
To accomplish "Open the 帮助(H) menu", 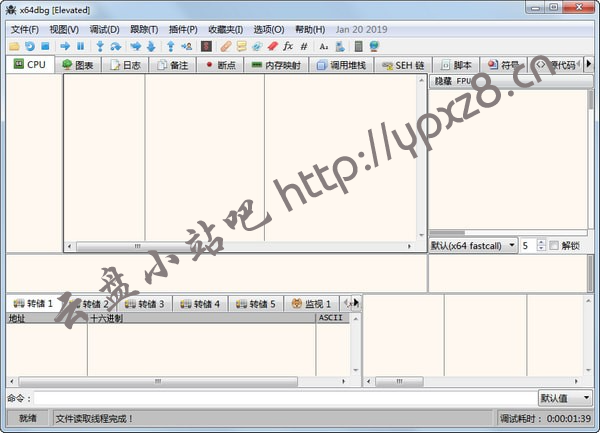I will click(x=310, y=29).
